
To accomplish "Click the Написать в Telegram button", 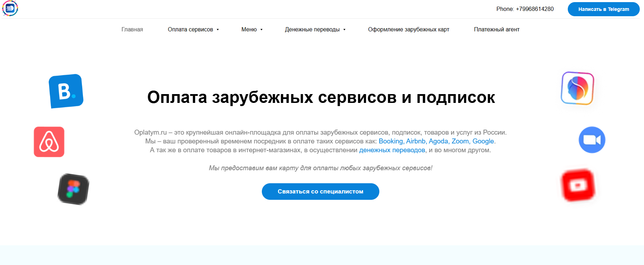I will 604,9.
